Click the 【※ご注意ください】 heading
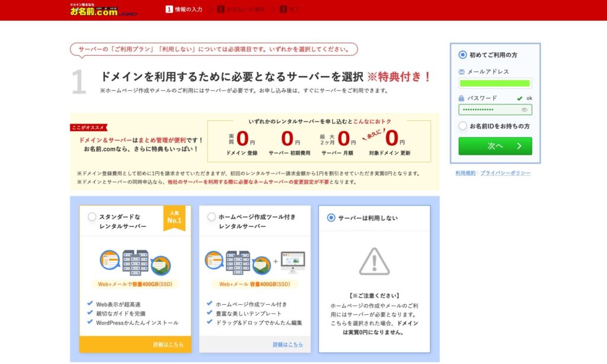 tap(374, 295)
